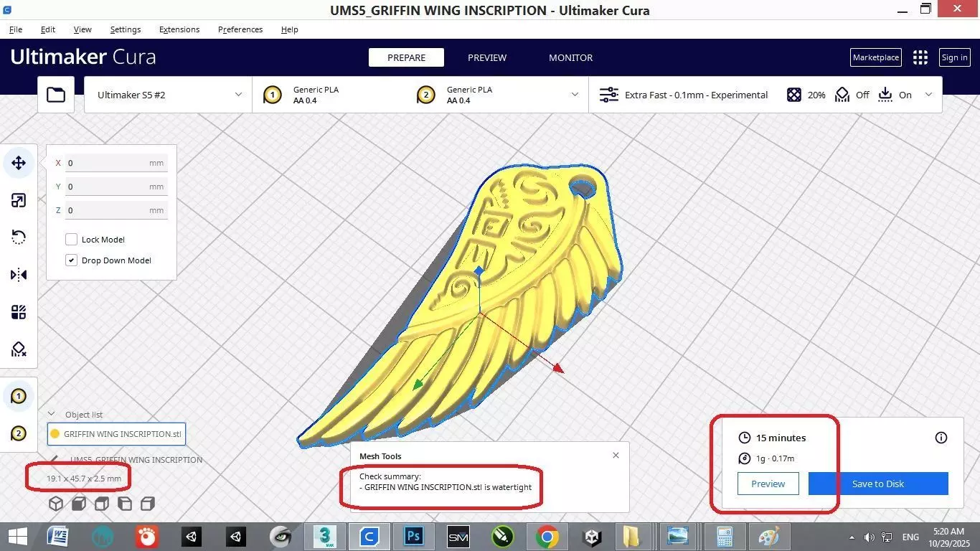Click Save to Disk button
Image resolution: width=980 pixels, height=551 pixels.
(x=878, y=484)
